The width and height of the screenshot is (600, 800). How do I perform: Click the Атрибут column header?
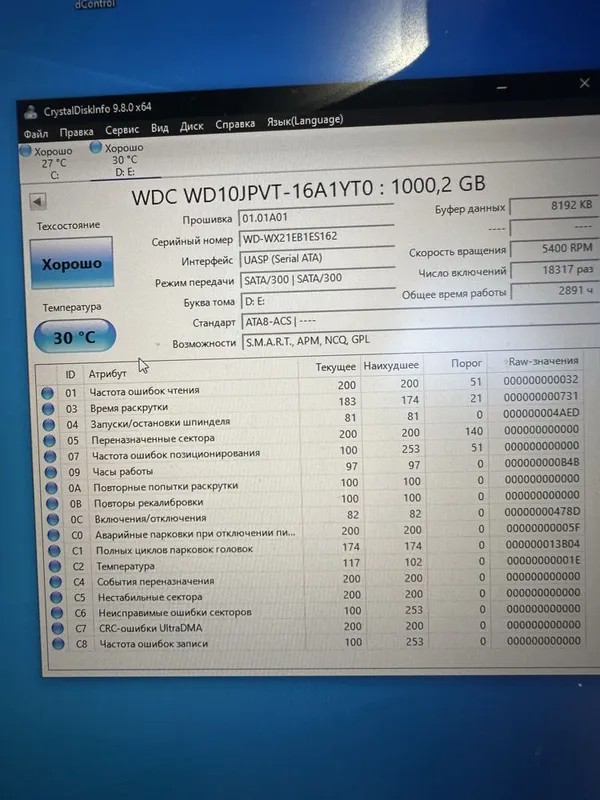pos(107,373)
